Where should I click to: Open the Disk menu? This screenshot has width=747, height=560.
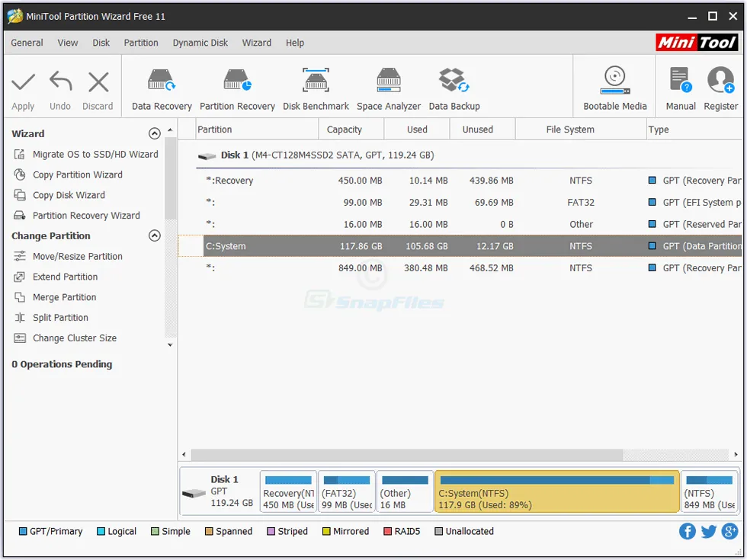[x=101, y=43]
